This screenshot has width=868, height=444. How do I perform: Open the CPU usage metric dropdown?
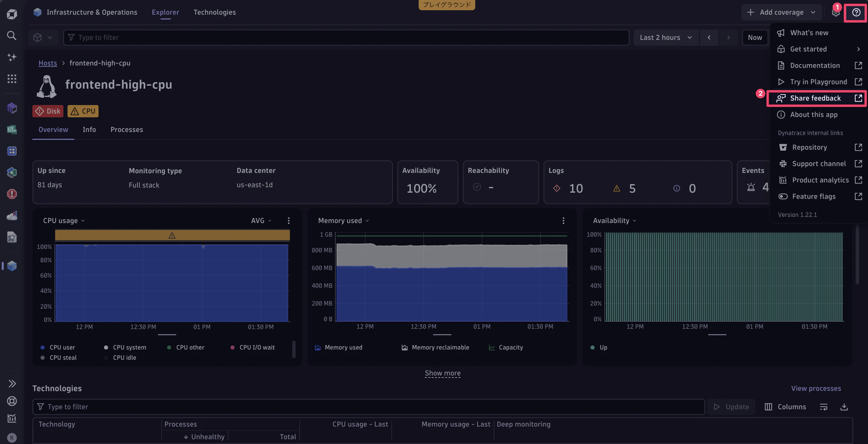coord(64,221)
